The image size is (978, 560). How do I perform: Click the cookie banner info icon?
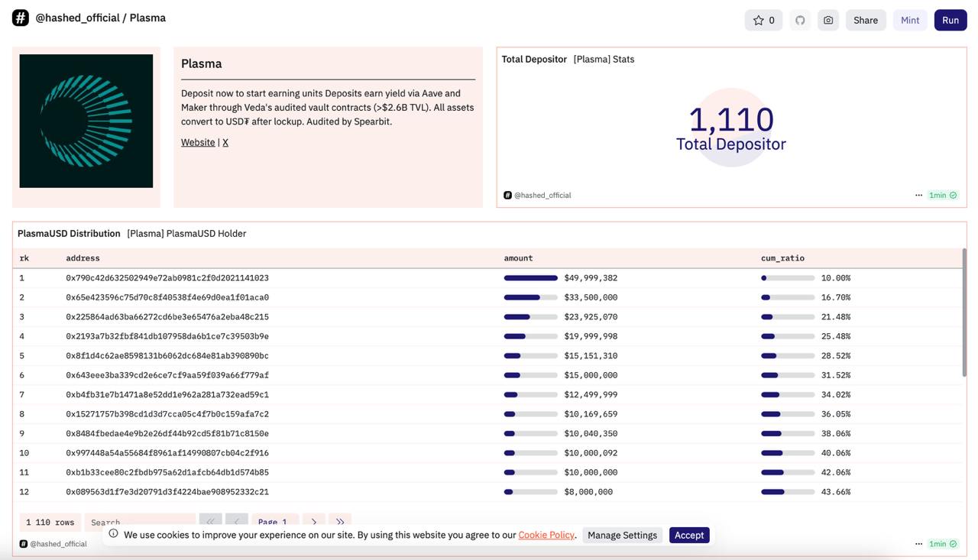click(113, 534)
